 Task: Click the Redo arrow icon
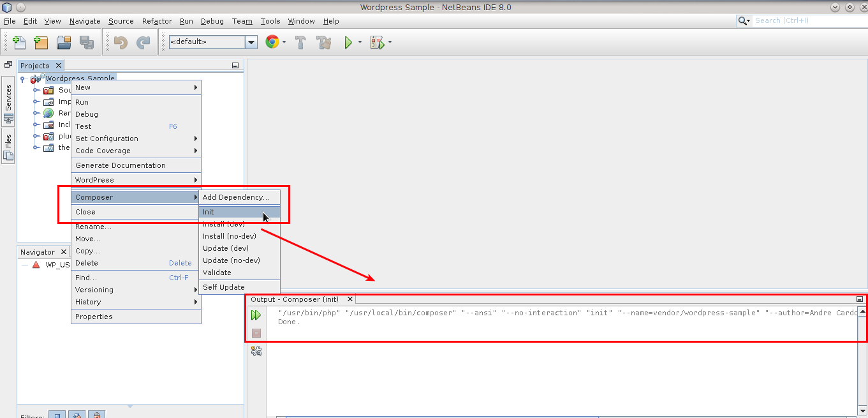tap(143, 43)
